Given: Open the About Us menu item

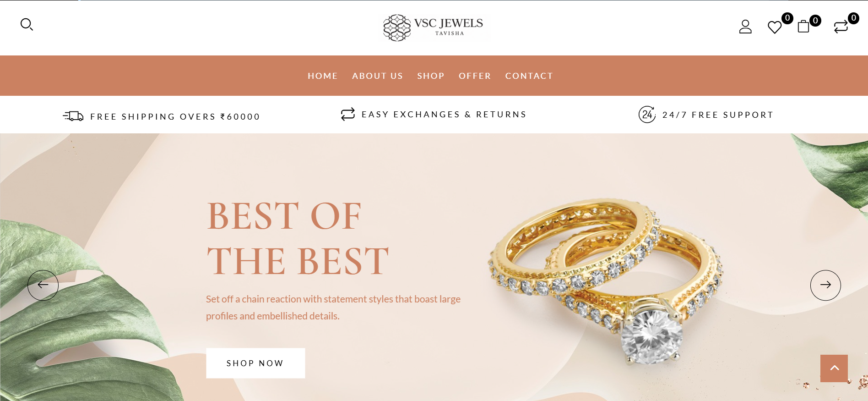Looking at the screenshot, I should click(x=378, y=76).
